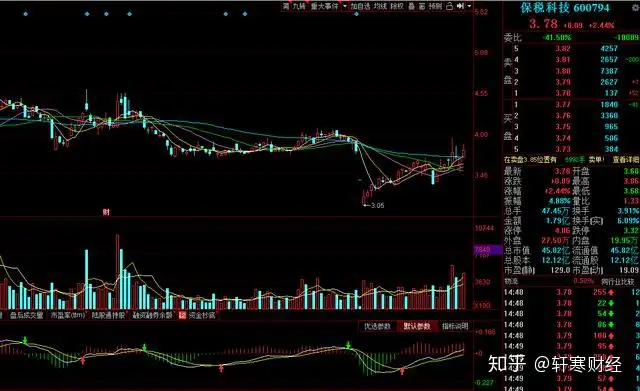
Task: Click 总市值 value 45.02亿
Action: (x=555, y=250)
